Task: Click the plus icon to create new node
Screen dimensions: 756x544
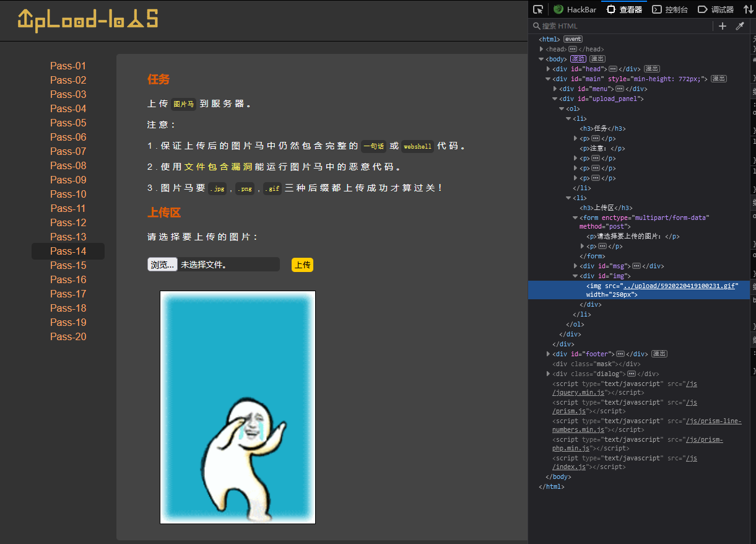Action: point(722,26)
